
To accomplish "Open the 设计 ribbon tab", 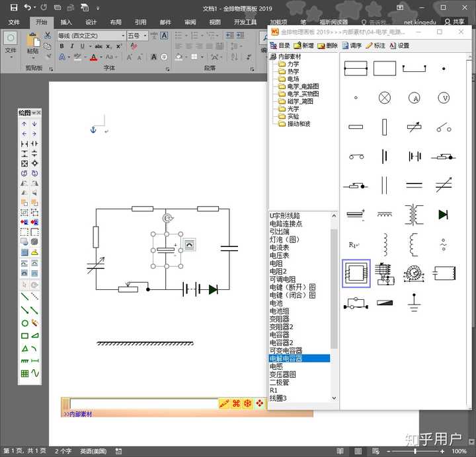I will pos(91,22).
